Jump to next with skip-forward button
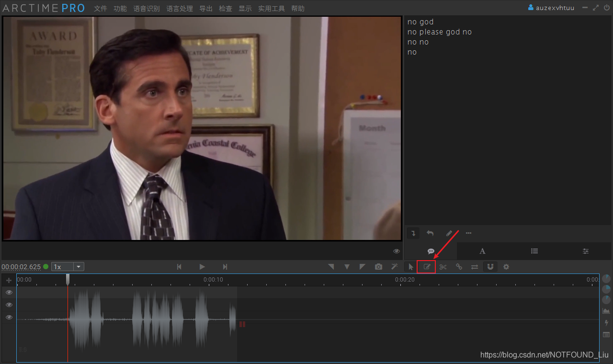The image size is (613, 364). pyautogui.click(x=225, y=267)
